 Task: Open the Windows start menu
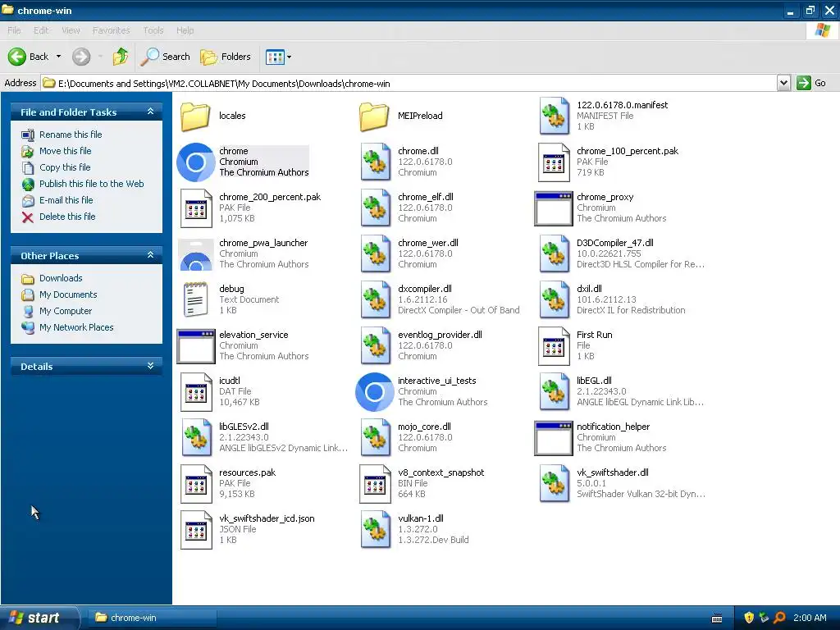click(x=39, y=618)
